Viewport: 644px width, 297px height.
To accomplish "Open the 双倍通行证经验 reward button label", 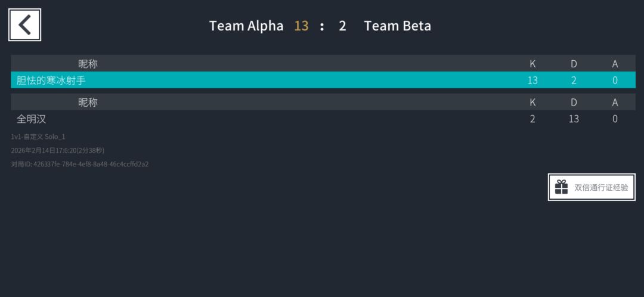I will (x=601, y=187).
